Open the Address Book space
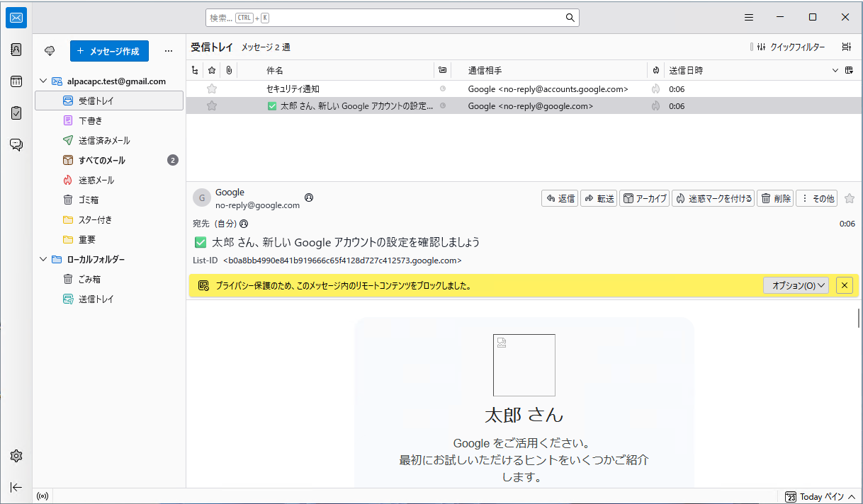The width and height of the screenshot is (863, 504). (x=16, y=50)
